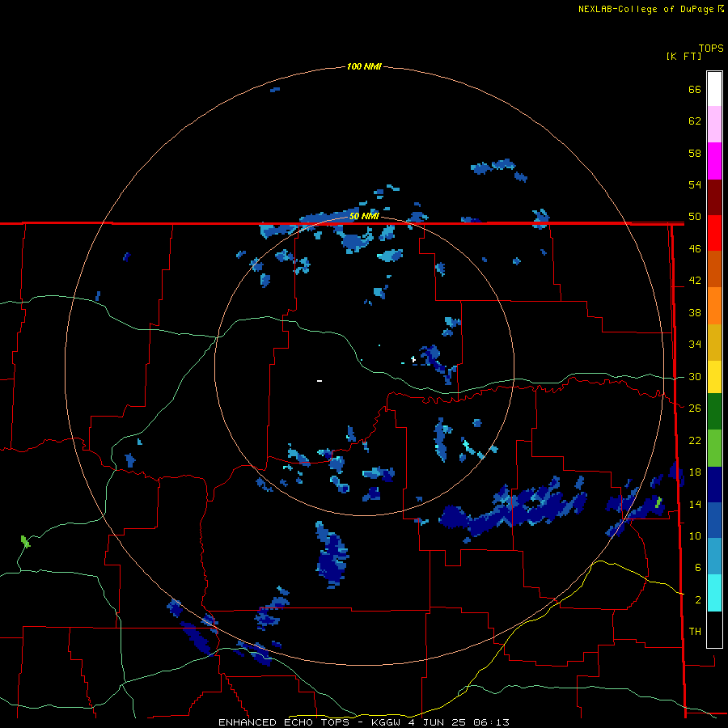728x728 pixels.
Task: Select the 42 legend value
Action: click(x=695, y=281)
